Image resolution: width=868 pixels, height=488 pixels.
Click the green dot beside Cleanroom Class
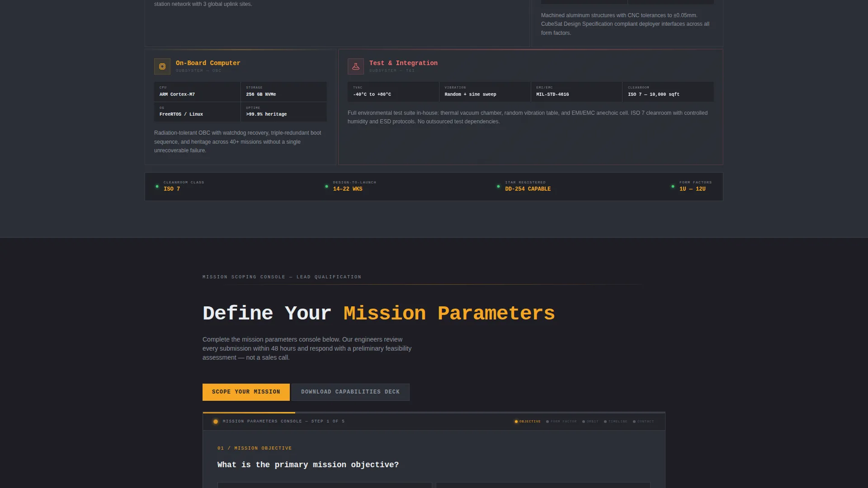pyautogui.click(x=157, y=186)
